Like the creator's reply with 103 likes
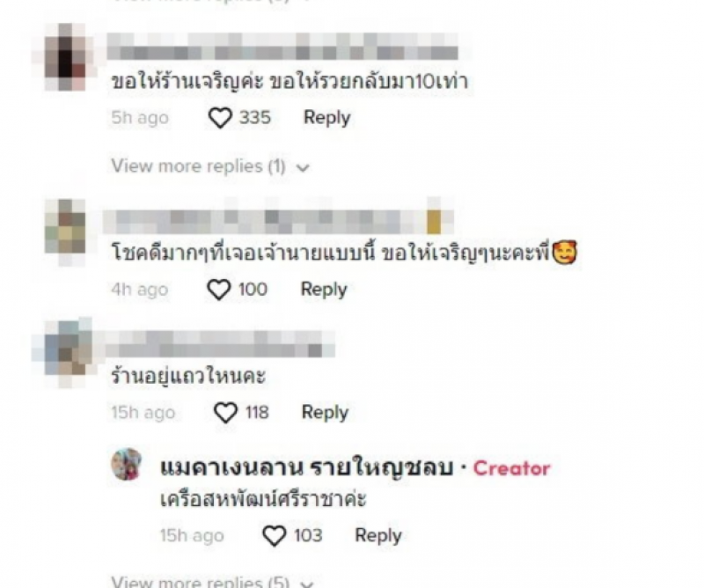 pos(274,536)
